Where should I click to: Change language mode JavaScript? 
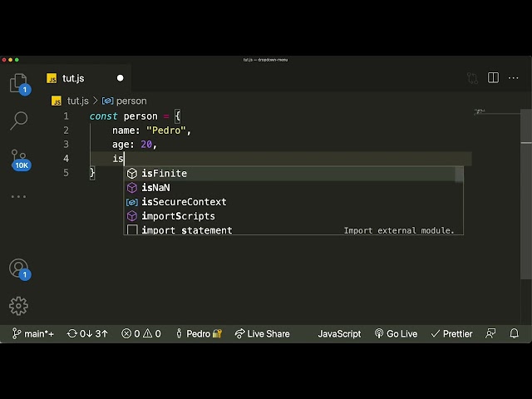pos(339,334)
